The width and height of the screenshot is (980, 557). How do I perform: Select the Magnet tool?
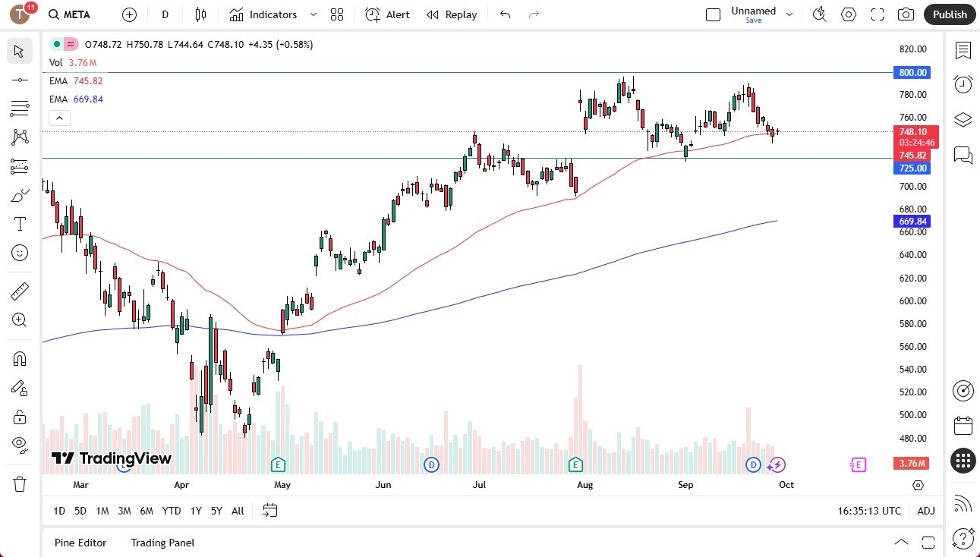19,358
